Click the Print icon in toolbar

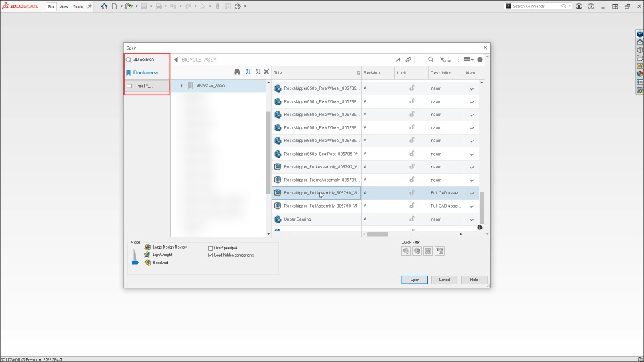(x=158, y=6)
